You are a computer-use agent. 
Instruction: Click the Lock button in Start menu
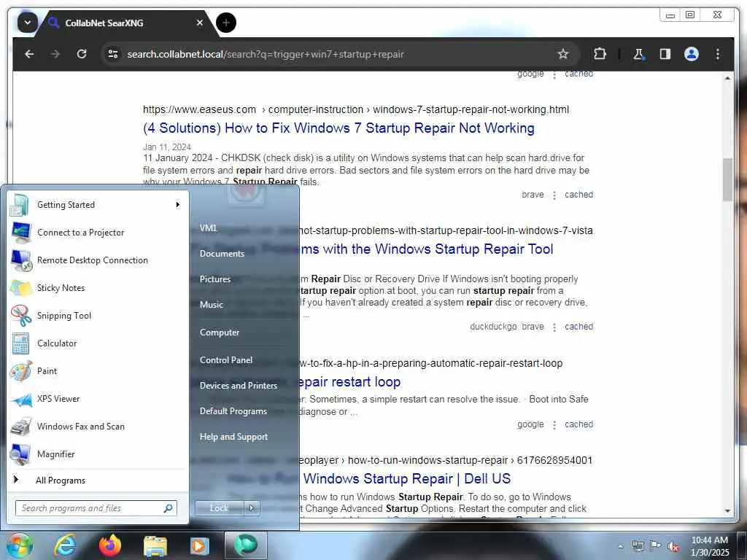[219, 508]
